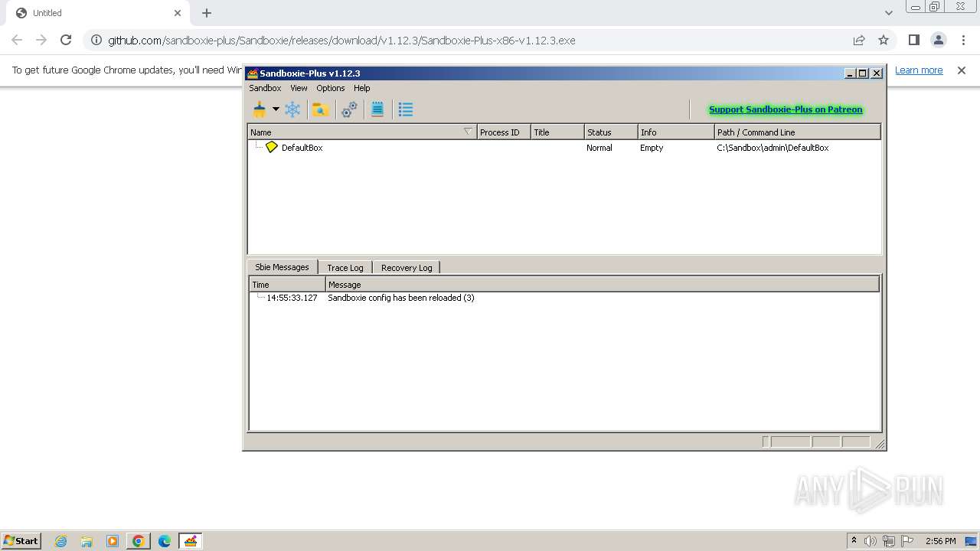This screenshot has height=551, width=980.
Task: Sort by the Process ID column
Action: click(x=504, y=132)
